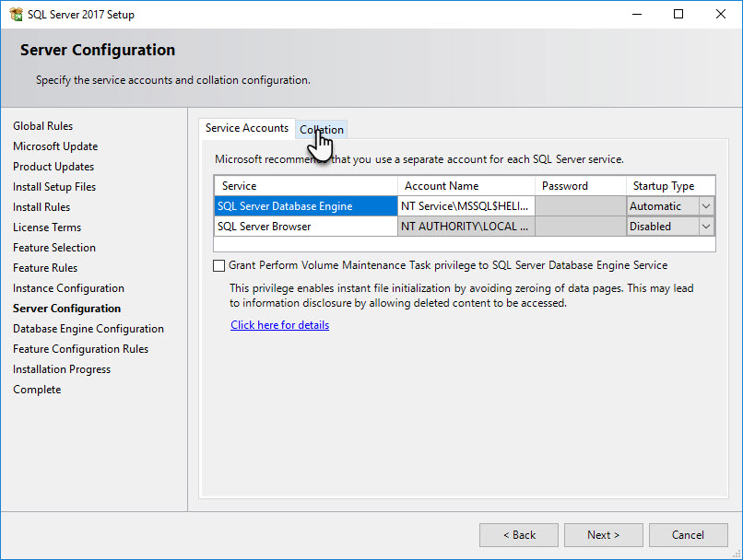Select Installation Progress step
This screenshot has height=560, width=743.
pos(62,369)
